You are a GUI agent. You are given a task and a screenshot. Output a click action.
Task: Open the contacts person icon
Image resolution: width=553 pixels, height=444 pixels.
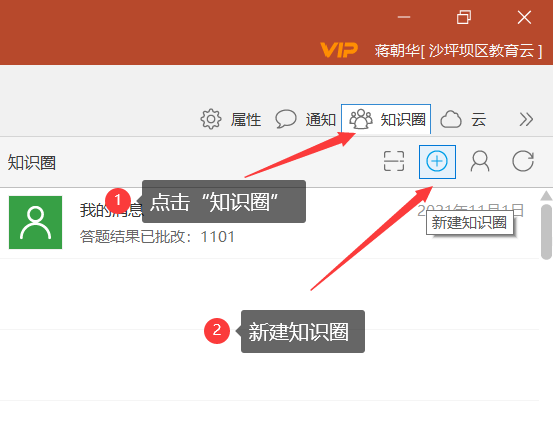[x=480, y=162]
